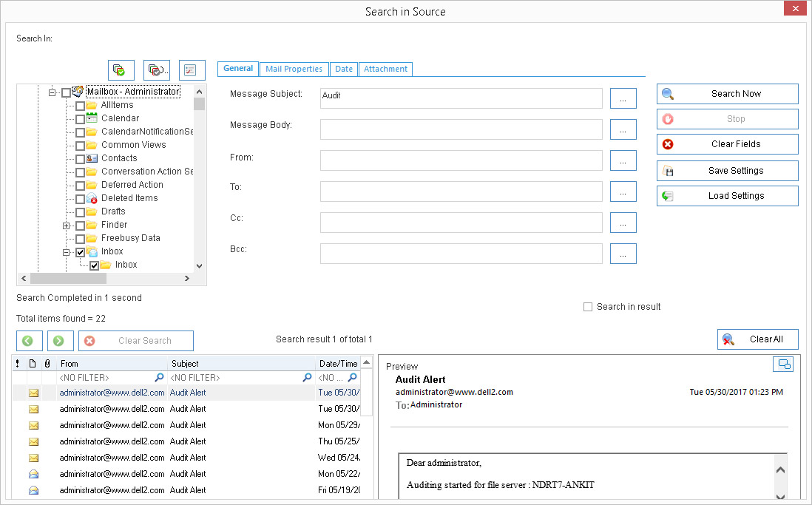Click the Clear Fields button

tap(728, 144)
